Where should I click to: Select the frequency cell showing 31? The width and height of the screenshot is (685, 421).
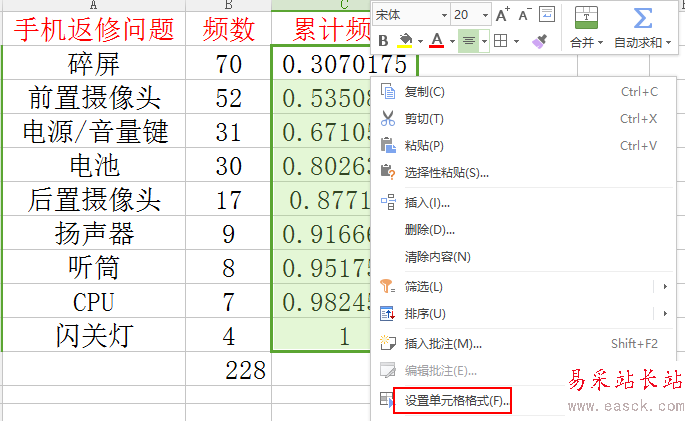(228, 131)
